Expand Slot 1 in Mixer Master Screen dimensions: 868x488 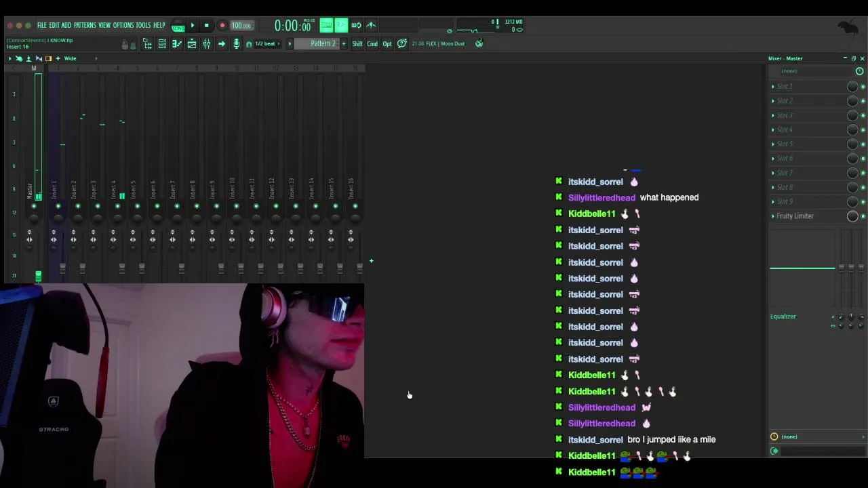pyautogui.click(x=773, y=87)
